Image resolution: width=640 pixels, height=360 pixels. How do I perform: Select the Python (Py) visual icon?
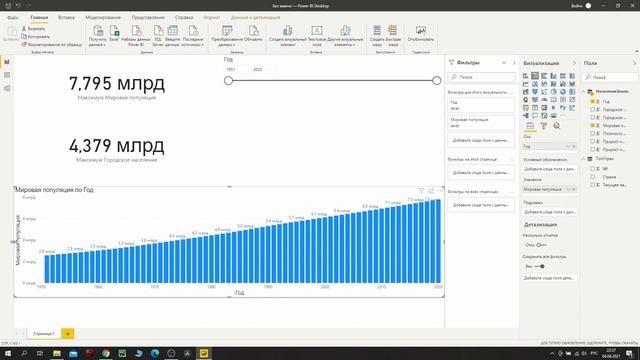click(x=563, y=108)
